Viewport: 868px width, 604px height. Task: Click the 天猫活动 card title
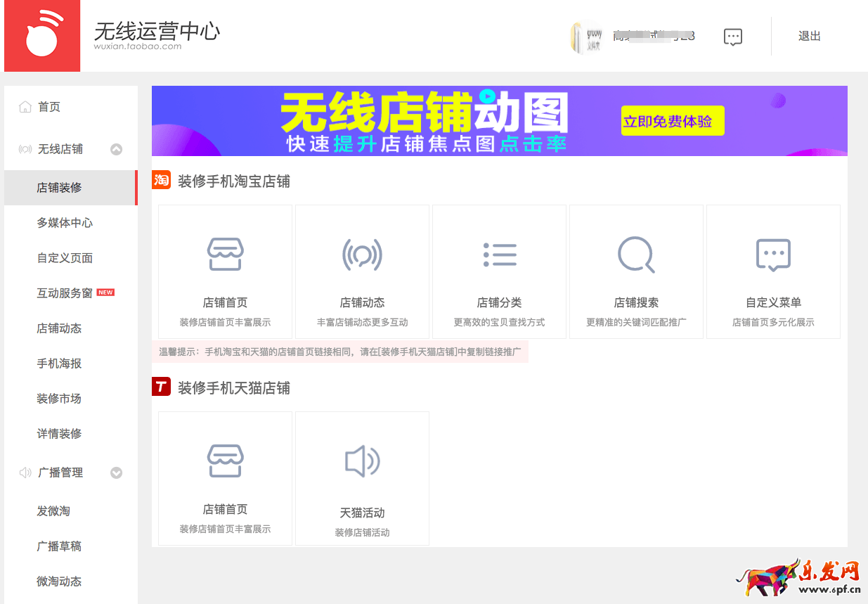point(362,513)
